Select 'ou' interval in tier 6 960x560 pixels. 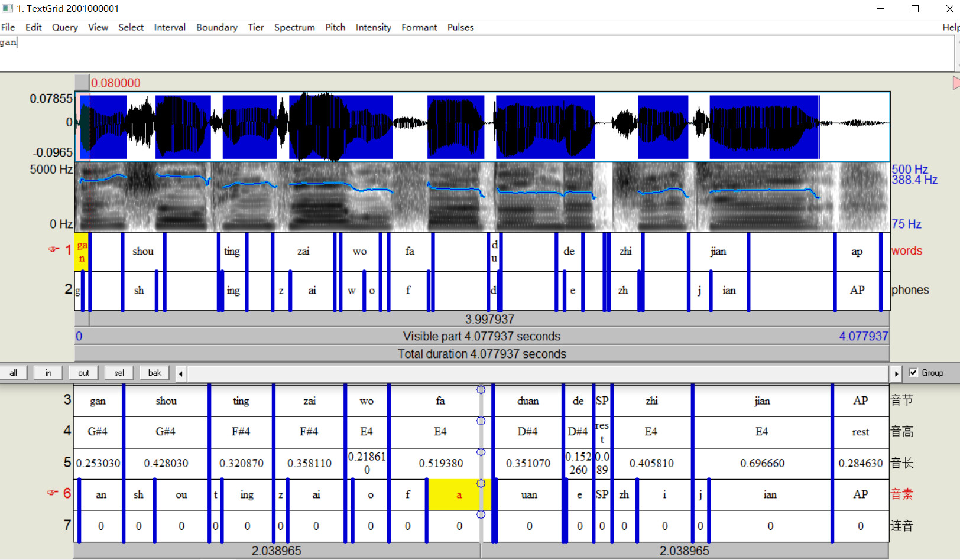click(x=181, y=495)
